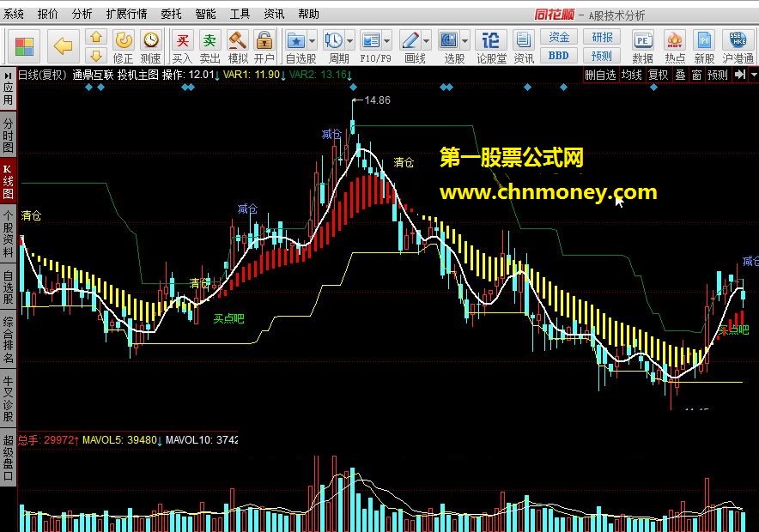
Task: Click the 总手: 29972 volume label
Action: click(x=48, y=440)
